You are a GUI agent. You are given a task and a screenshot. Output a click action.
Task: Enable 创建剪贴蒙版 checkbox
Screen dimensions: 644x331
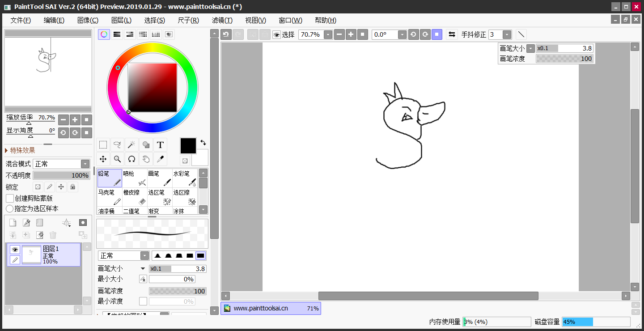point(9,198)
